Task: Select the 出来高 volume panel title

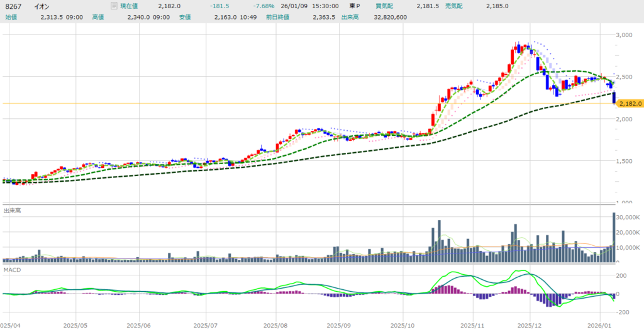Action: click(x=11, y=210)
